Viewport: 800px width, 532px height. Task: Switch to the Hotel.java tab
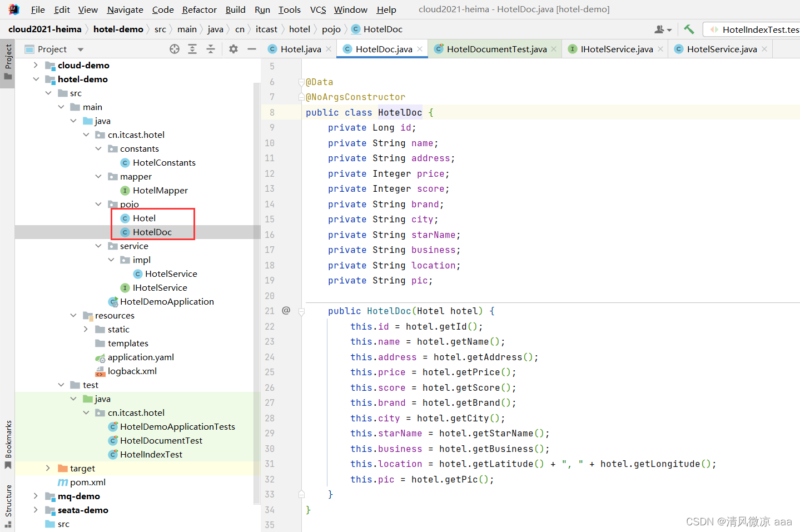(300, 49)
